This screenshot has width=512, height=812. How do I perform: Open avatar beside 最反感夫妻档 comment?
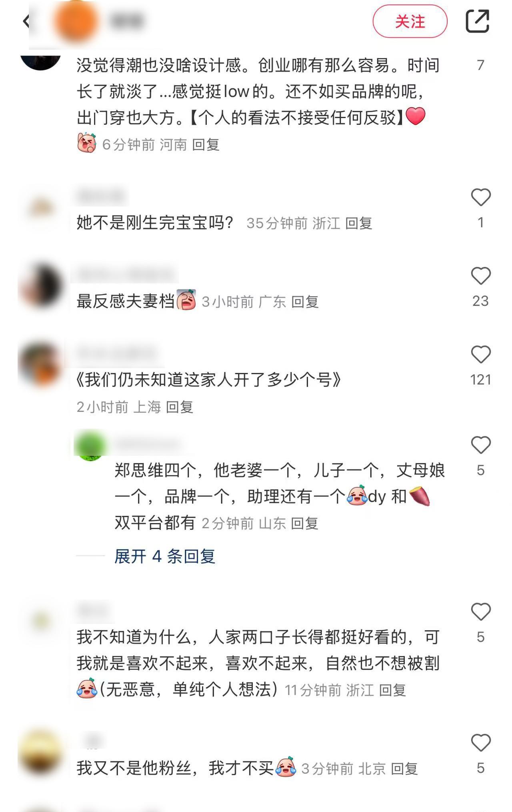[42, 285]
